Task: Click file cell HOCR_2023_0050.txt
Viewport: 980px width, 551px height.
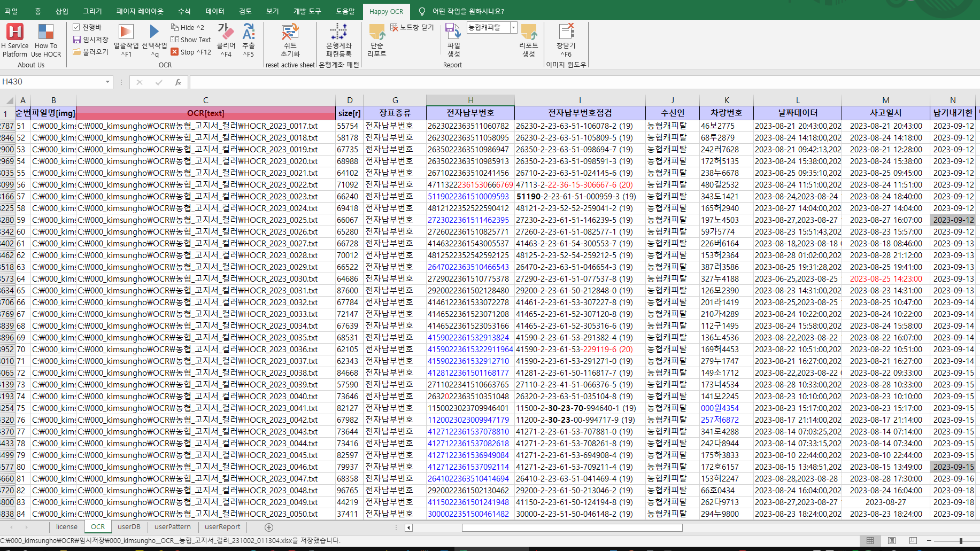Action: pyautogui.click(x=206, y=514)
